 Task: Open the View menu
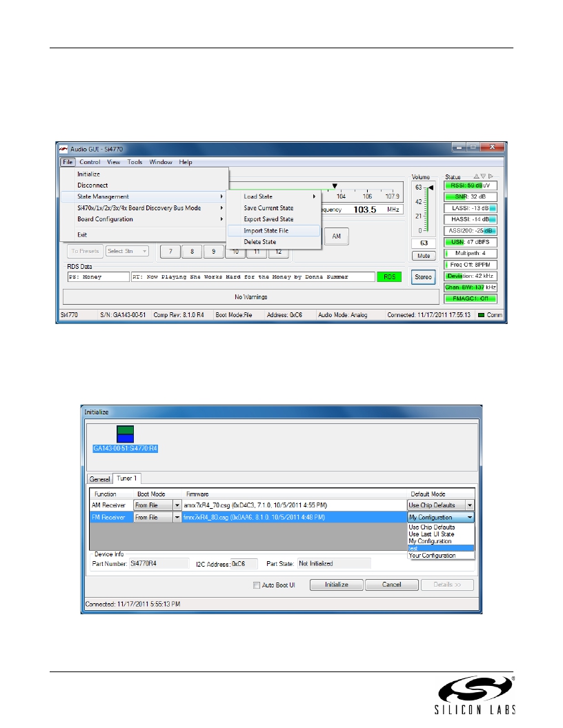pyautogui.click(x=114, y=162)
